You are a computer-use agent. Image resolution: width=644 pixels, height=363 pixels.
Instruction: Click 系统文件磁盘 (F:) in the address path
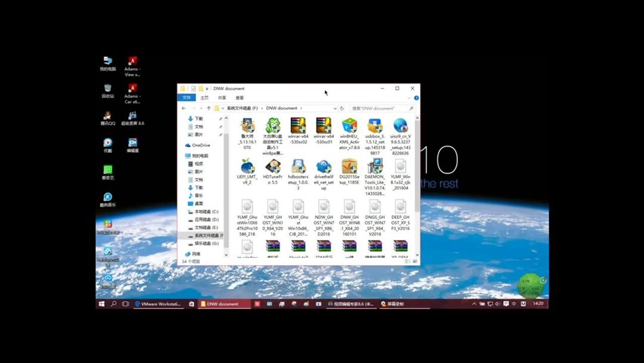click(x=242, y=108)
